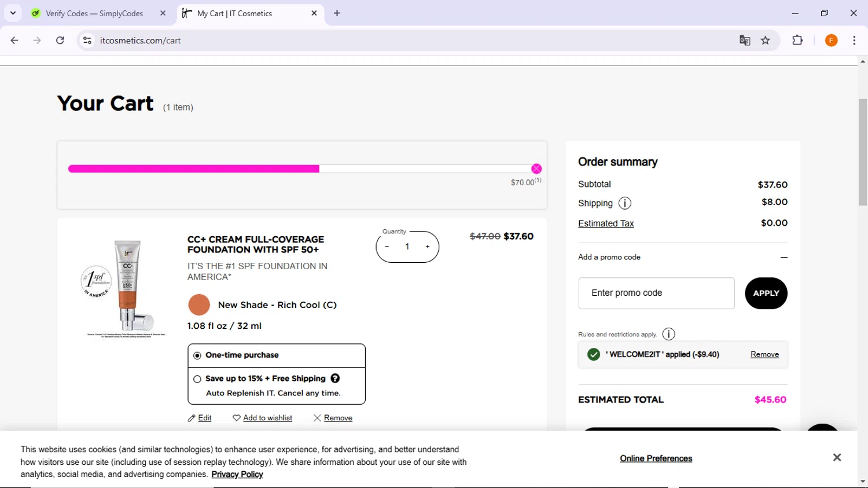
Task: Click the Shipping $8.00 value
Action: click(774, 202)
